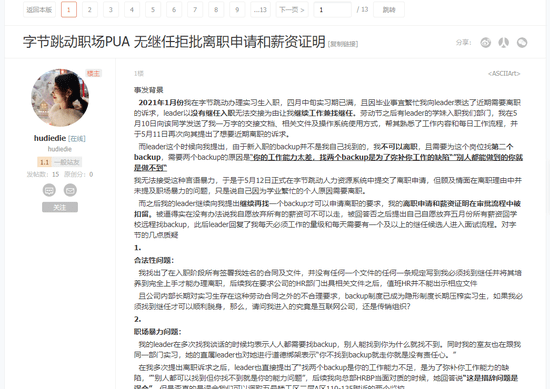Share via the Renren icon
Viewport: 550px width, 389px height.
pyautogui.click(x=504, y=42)
